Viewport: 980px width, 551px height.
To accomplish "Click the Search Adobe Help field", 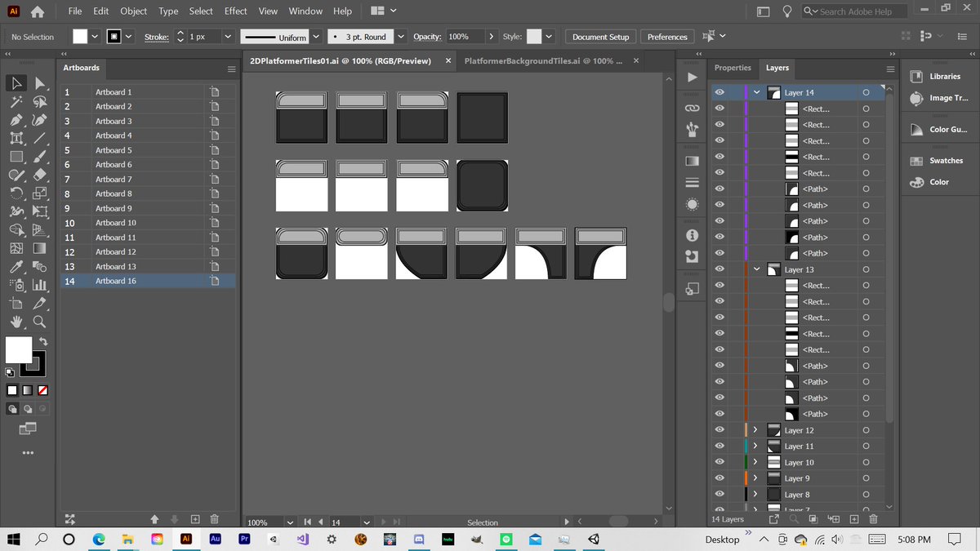I will 854,11.
